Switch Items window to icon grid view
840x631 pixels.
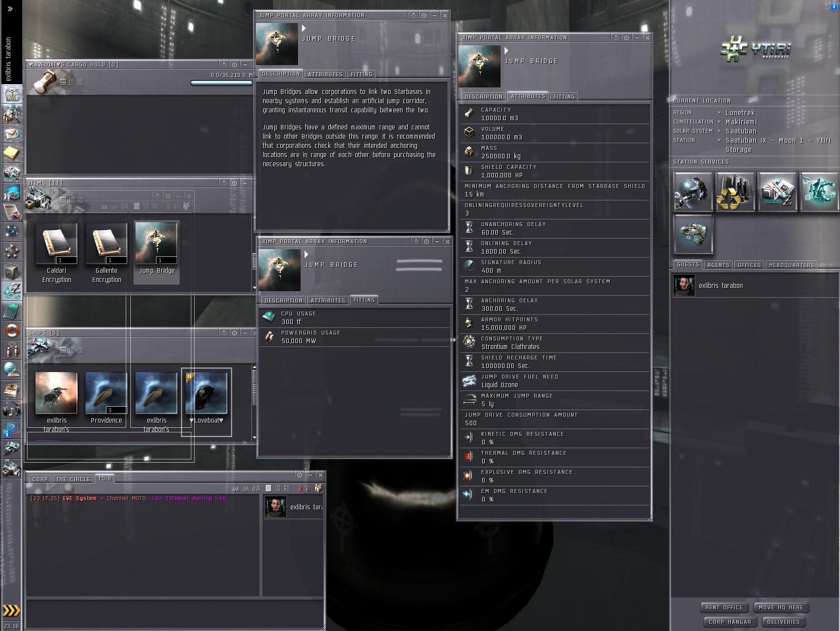point(63,200)
